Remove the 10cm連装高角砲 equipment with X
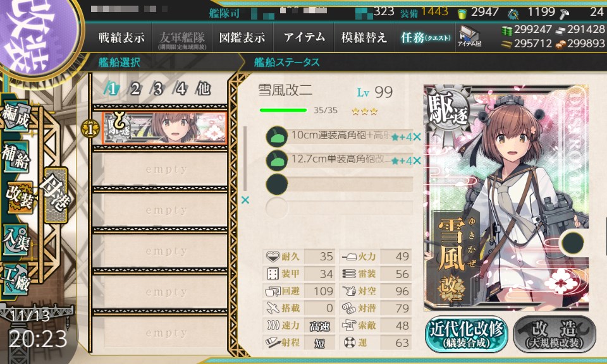Viewport: 607px width, 364px height. pyautogui.click(x=417, y=137)
